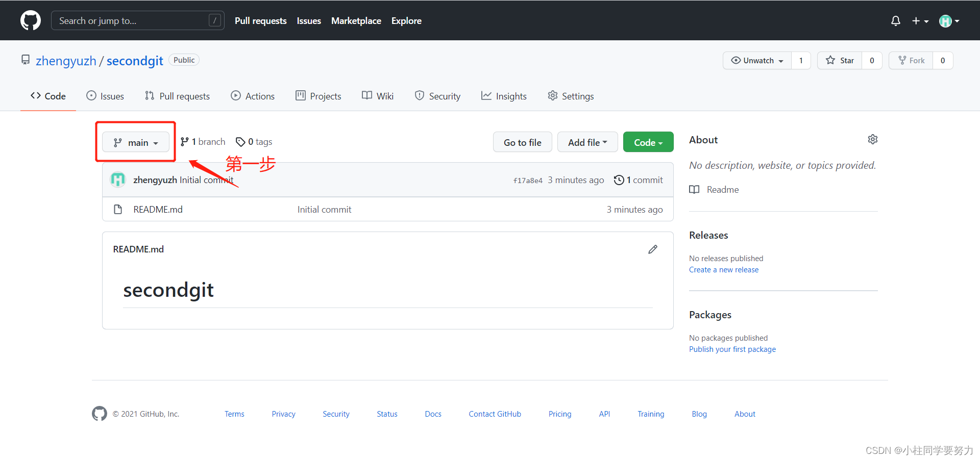This screenshot has height=460, width=980.
Task: Open the secondgit repository link
Action: (x=135, y=61)
